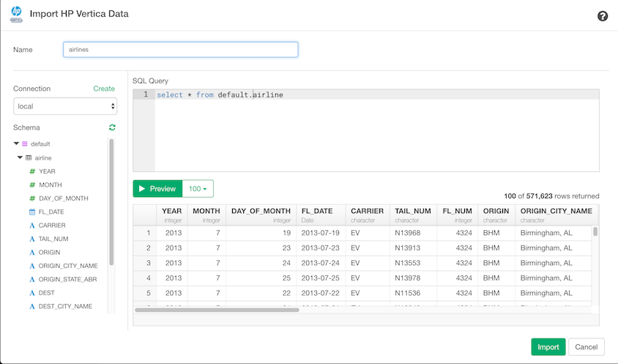Click the numeric icon next to YEAR

(32, 171)
